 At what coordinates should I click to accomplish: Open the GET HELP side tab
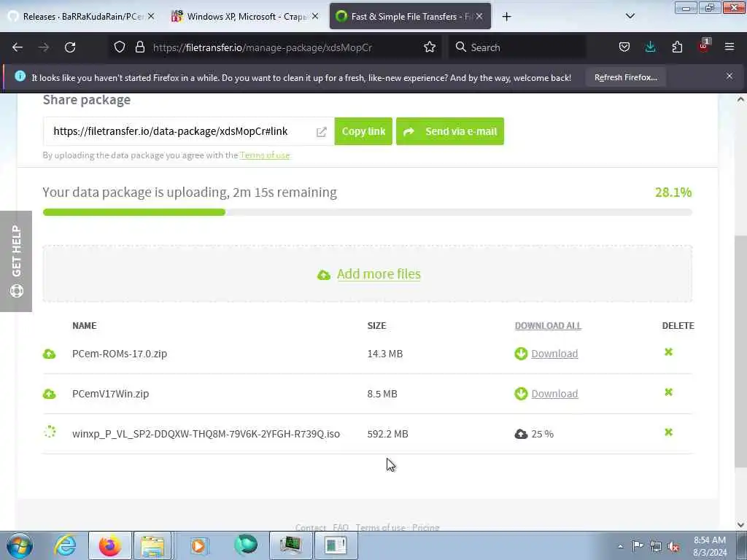[x=16, y=261]
